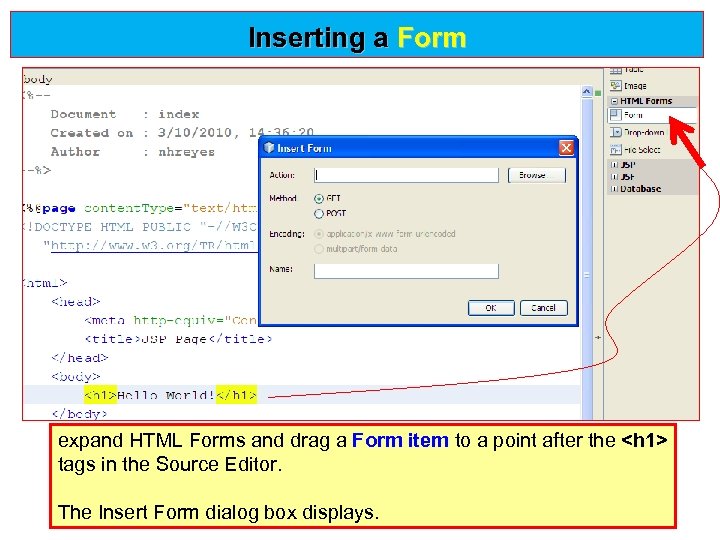Click the opening <head> tag
The width and height of the screenshot is (720, 540).
76,302
